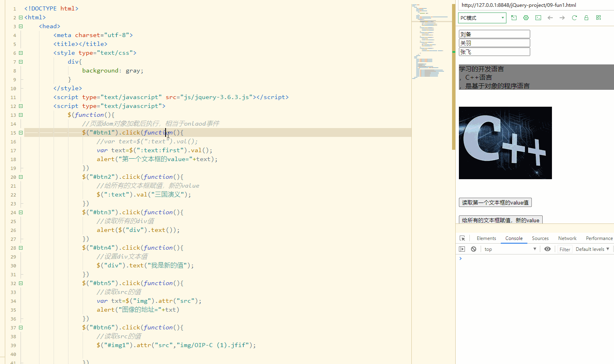Activate the DevTools element inspector arrow

462,238
